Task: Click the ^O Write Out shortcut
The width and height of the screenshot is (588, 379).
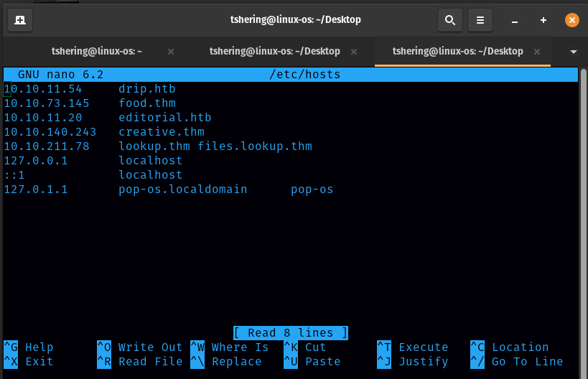Action: coord(140,347)
